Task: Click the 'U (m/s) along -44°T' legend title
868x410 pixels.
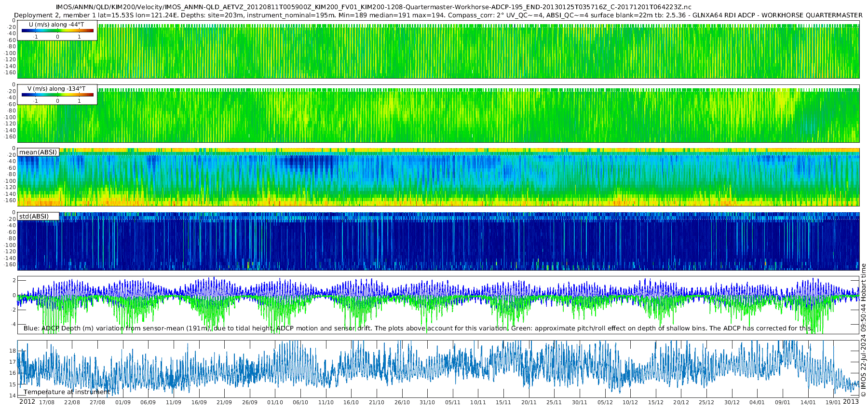Action: pos(56,24)
